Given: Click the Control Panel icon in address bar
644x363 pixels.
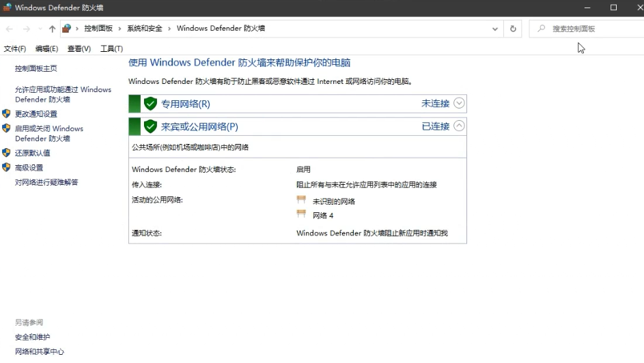Looking at the screenshot, I should [x=66, y=28].
